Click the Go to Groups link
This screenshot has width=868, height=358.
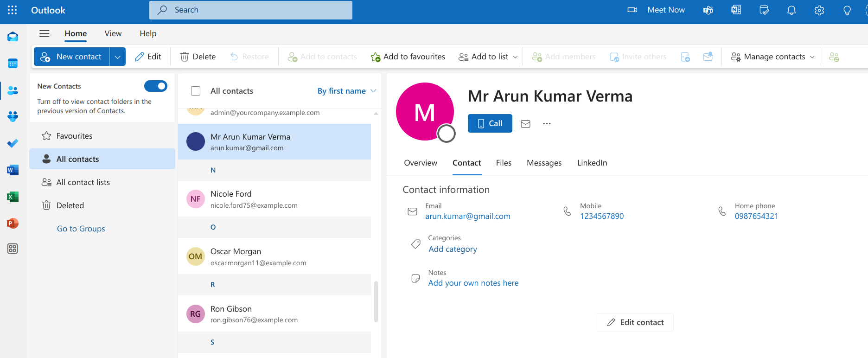click(81, 229)
